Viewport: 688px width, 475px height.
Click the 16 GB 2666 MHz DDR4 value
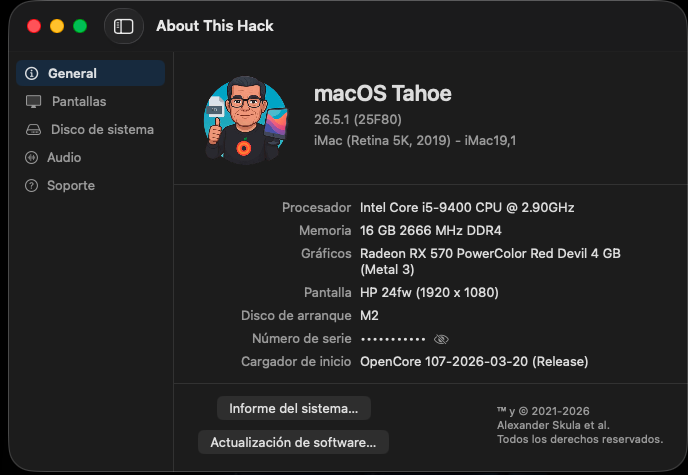(x=430, y=230)
